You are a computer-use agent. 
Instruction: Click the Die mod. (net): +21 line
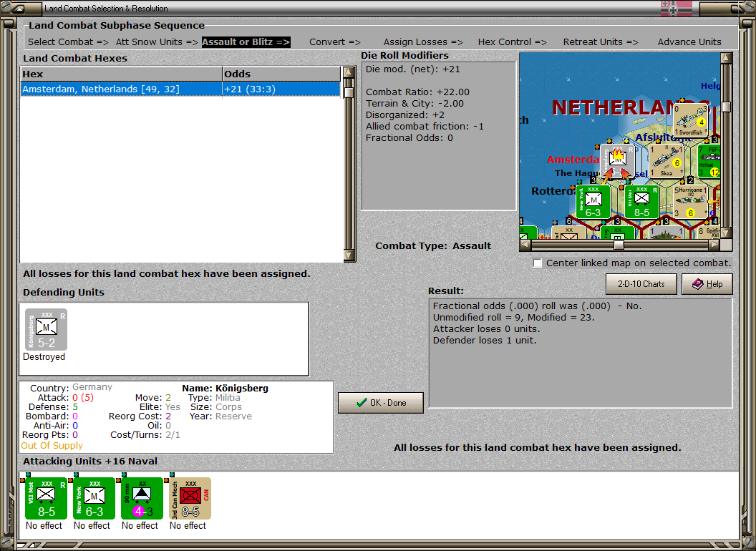pos(412,69)
